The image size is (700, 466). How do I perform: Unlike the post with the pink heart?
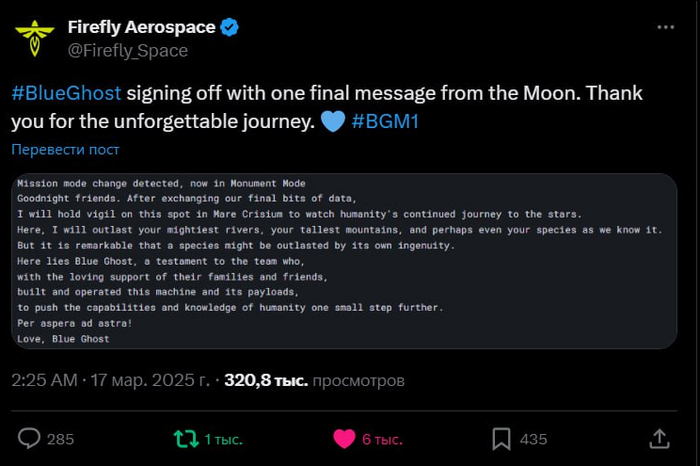point(344,439)
